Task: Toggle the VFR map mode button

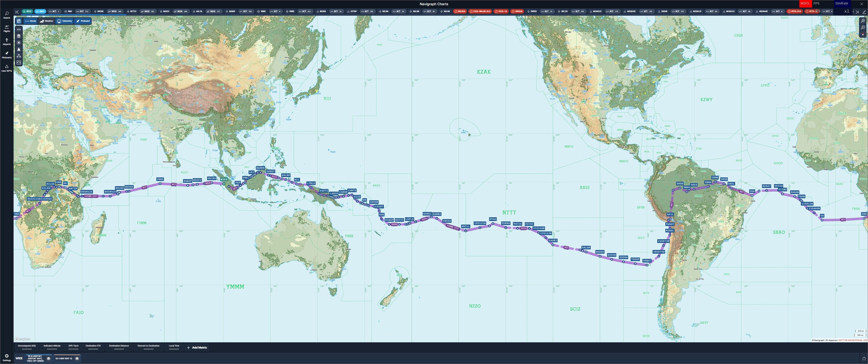Action: 19,30
